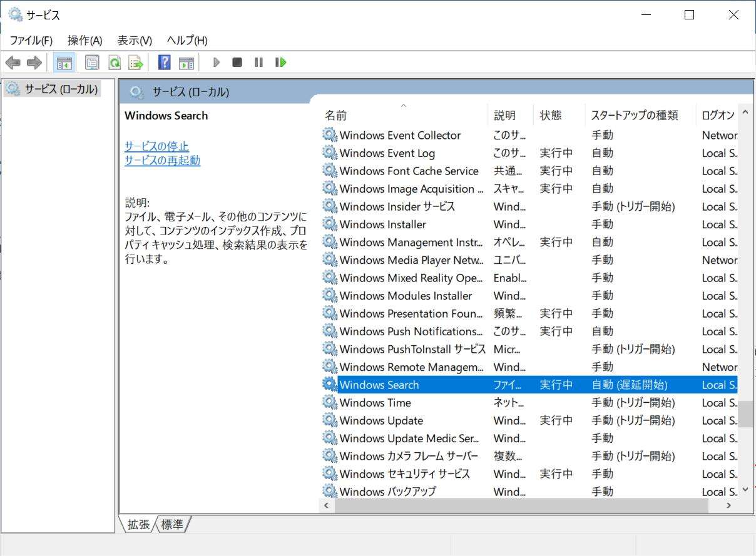Open the 操作(A) menu
Viewport: 756px width, 556px height.
coord(84,41)
